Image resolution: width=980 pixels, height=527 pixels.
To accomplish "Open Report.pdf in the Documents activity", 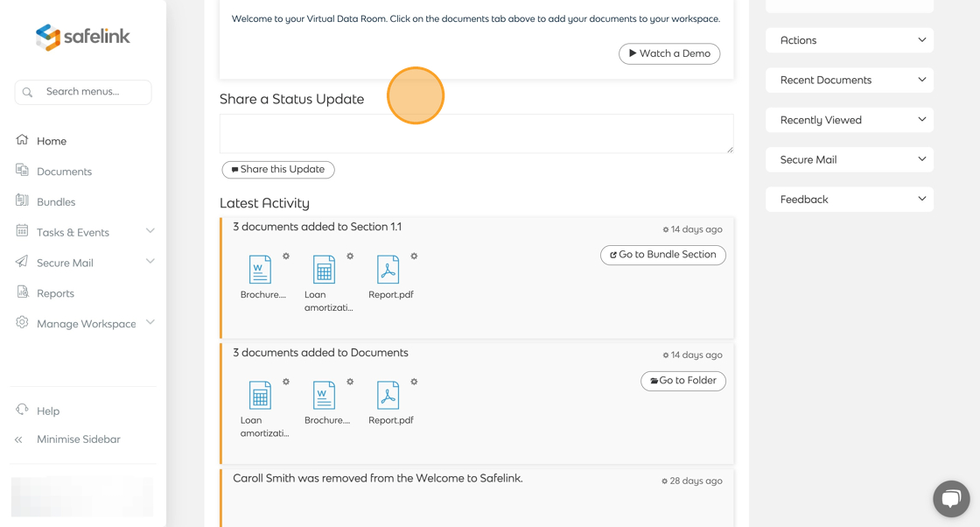I will 388,396.
